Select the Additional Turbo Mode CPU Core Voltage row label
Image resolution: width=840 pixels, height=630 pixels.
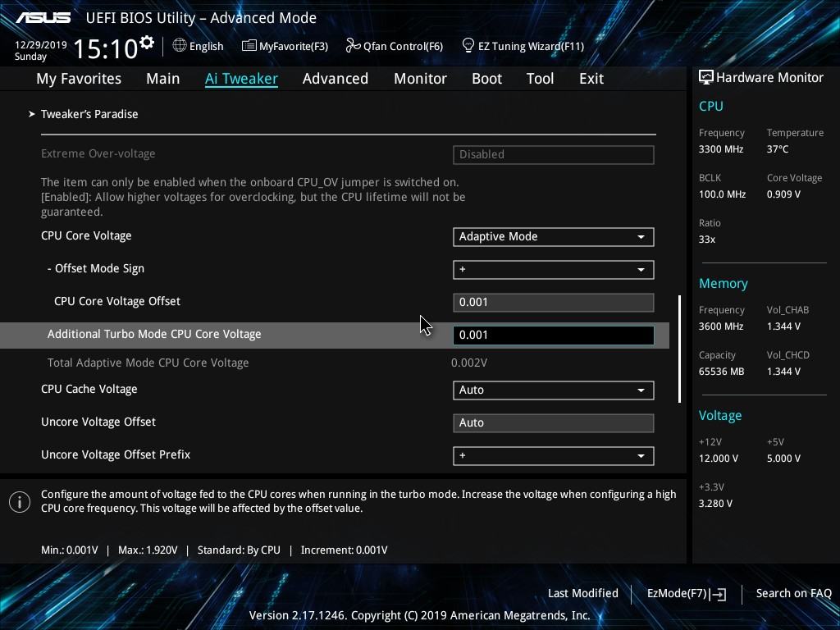click(154, 335)
